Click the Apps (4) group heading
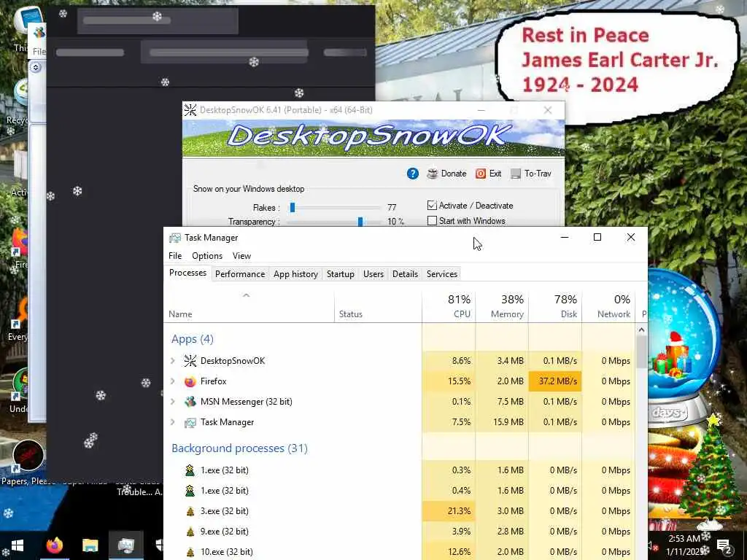The width and height of the screenshot is (747, 560). coord(193,339)
